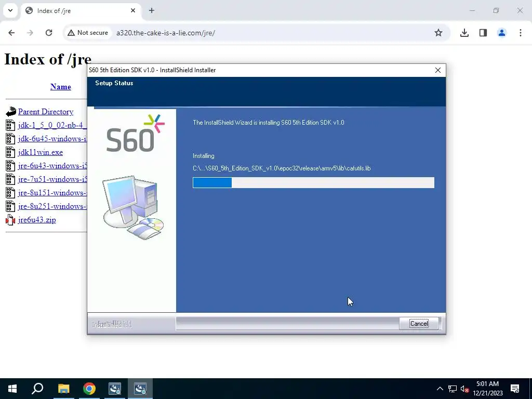Open the jre-8u251-windows file link
Screen dimensions: 532x399
(52, 206)
